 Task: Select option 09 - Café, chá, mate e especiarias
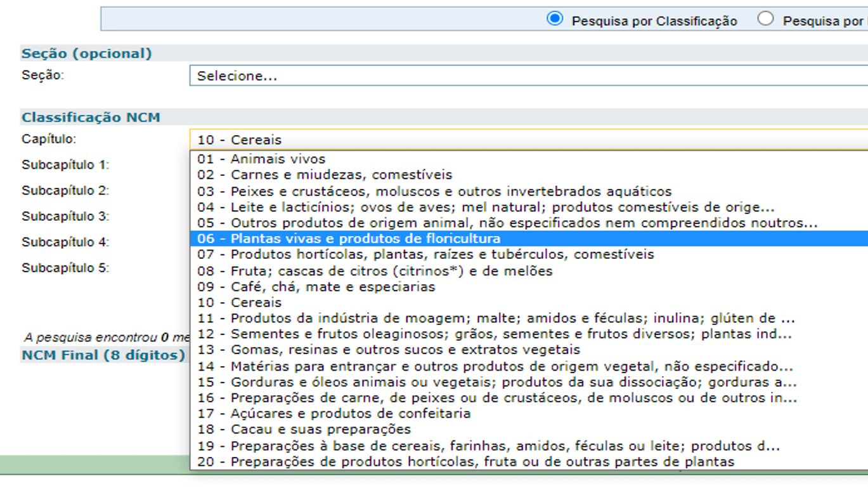click(380, 286)
